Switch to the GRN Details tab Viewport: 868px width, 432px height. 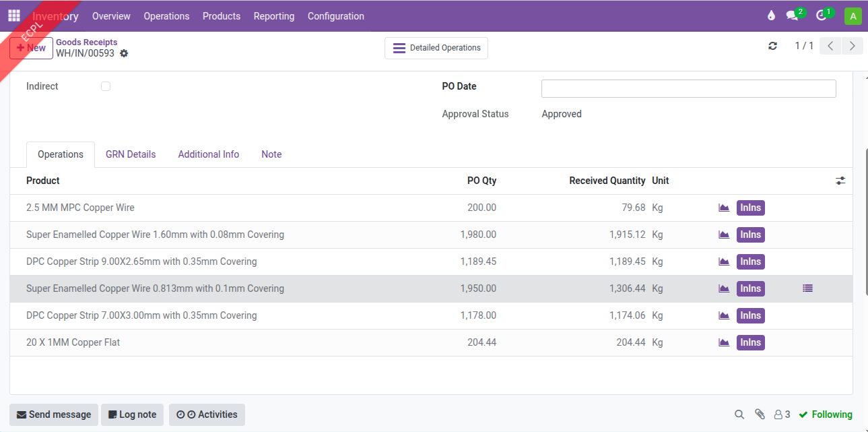click(131, 154)
